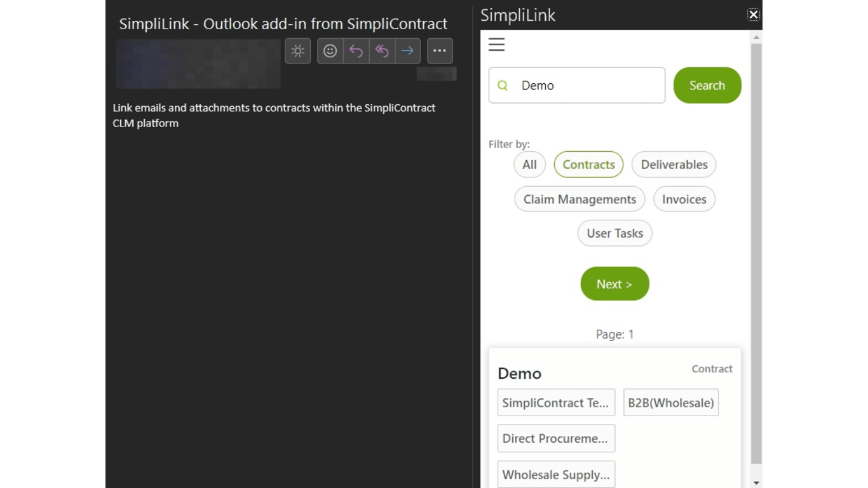Filter results by Invoices
The width and height of the screenshot is (868, 488).
coord(684,200)
